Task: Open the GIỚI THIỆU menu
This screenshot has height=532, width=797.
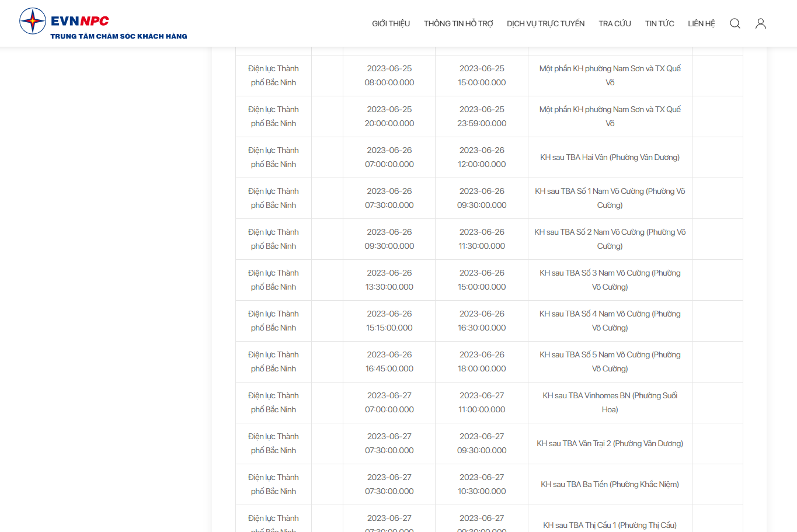Action: (391, 23)
